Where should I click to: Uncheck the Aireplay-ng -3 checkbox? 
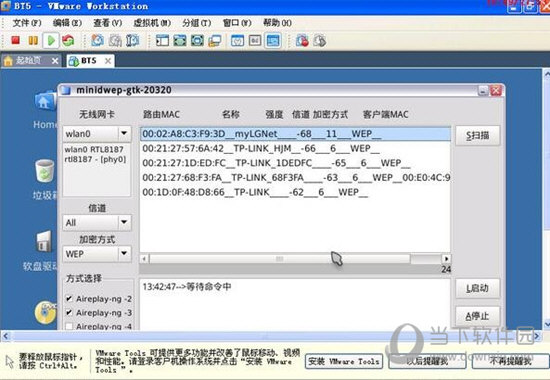69,312
